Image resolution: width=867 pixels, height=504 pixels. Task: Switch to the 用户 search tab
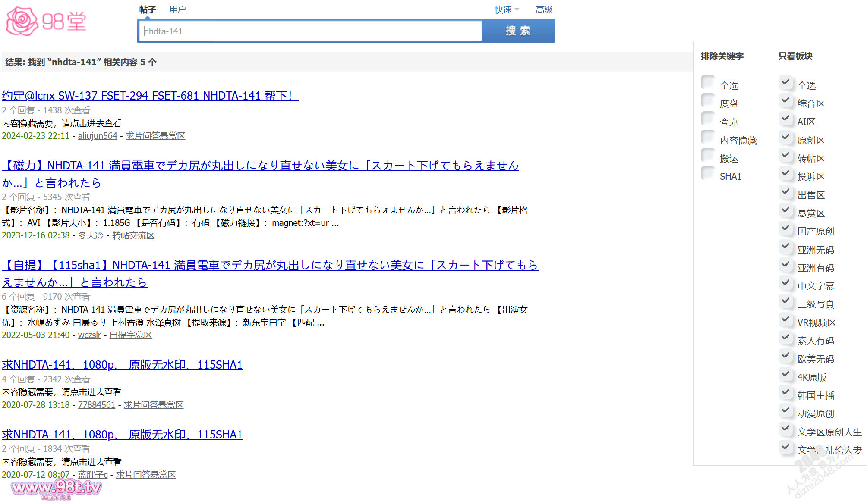(x=177, y=9)
